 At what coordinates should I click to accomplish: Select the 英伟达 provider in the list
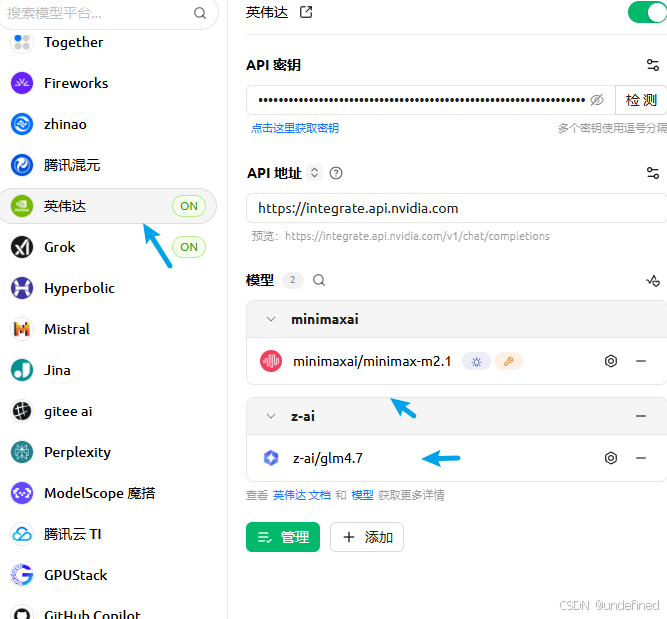(108, 206)
